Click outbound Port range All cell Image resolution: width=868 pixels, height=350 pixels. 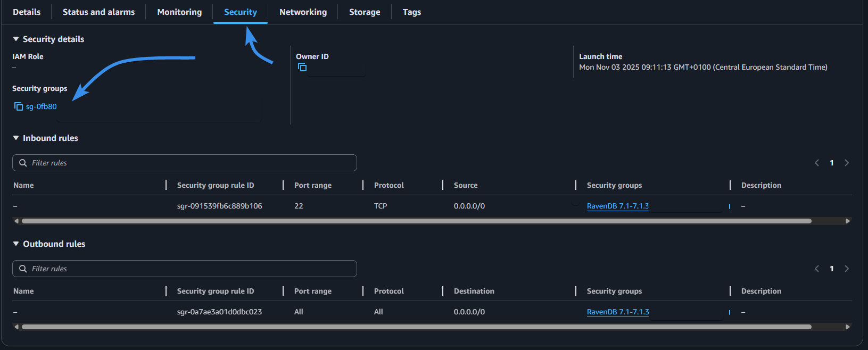coord(299,312)
